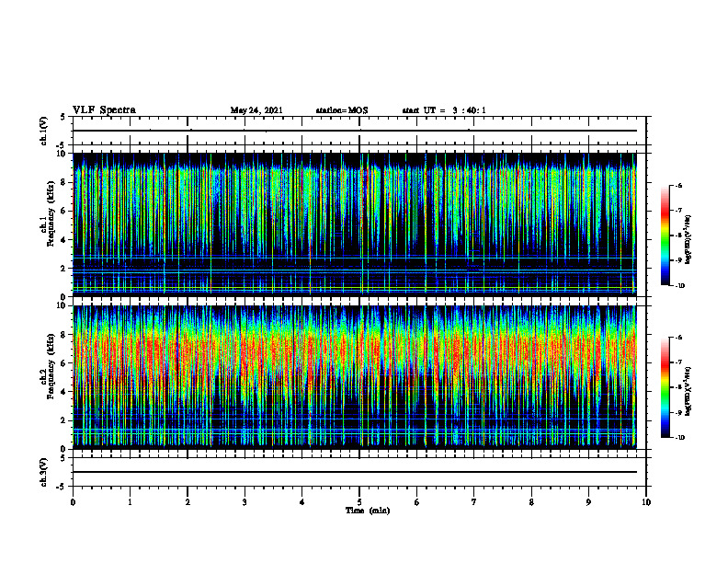This screenshot has width=728, height=563.
Task: Select the ch.1 spectrogram color scale bar
Action: [x=665, y=236]
